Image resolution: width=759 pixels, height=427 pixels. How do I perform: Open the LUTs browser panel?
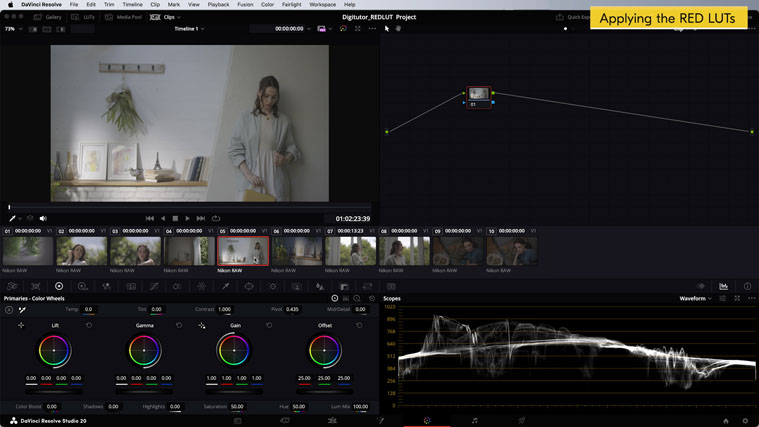click(84, 17)
